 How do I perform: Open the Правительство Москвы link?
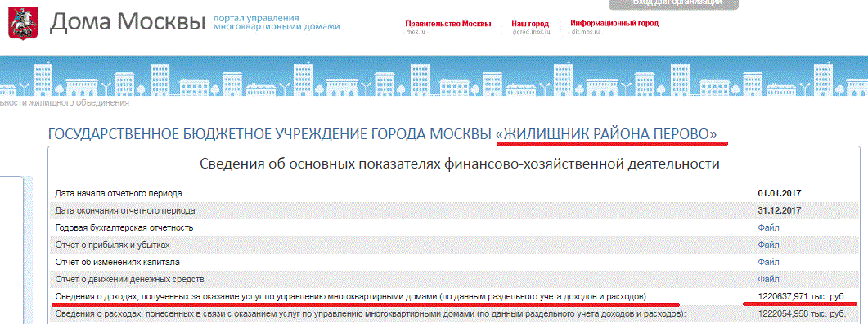pos(447,24)
